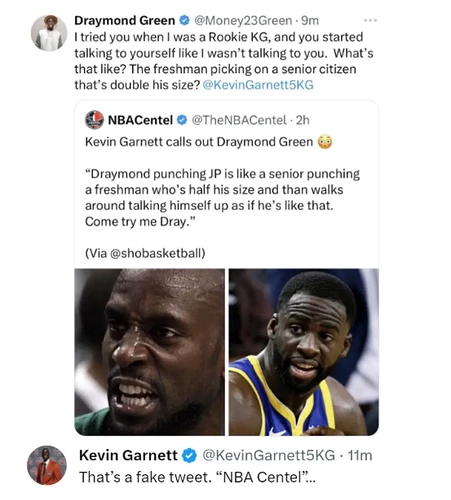Click the NBACentel display name
The width and height of the screenshot is (451, 500).
pos(140,120)
